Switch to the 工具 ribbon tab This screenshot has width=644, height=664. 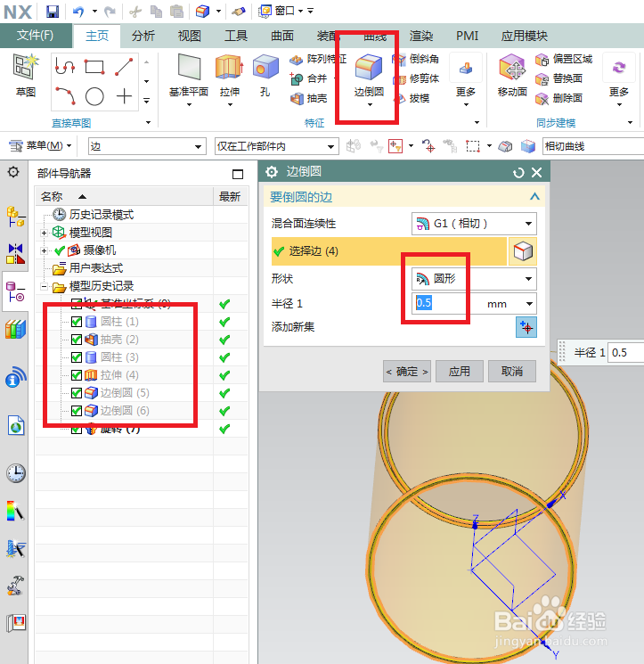236,36
